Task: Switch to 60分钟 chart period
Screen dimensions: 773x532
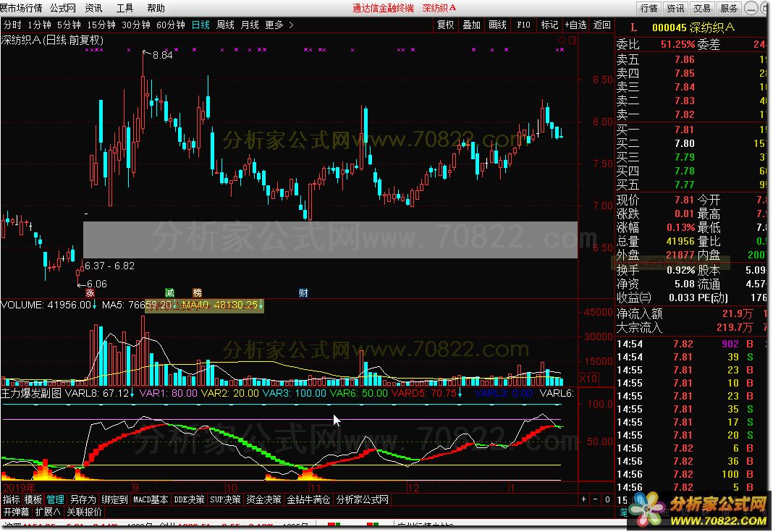Action: coord(171,25)
